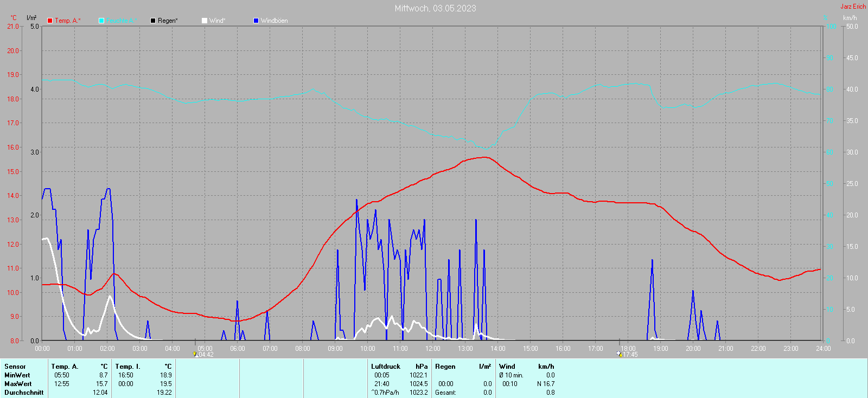
Task: Click the Wind km/h column header
Action: tap(526, 367)
